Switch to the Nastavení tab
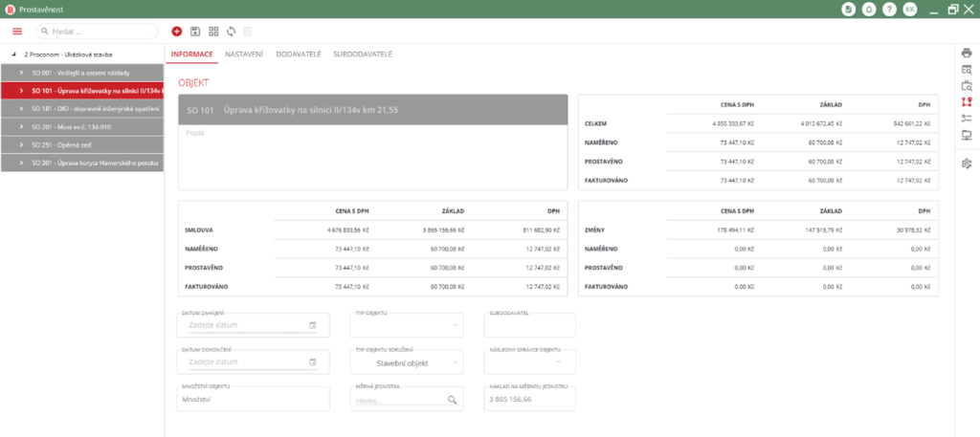The height and width of the screenshot is (437, 980). click(x=244, y=55)
